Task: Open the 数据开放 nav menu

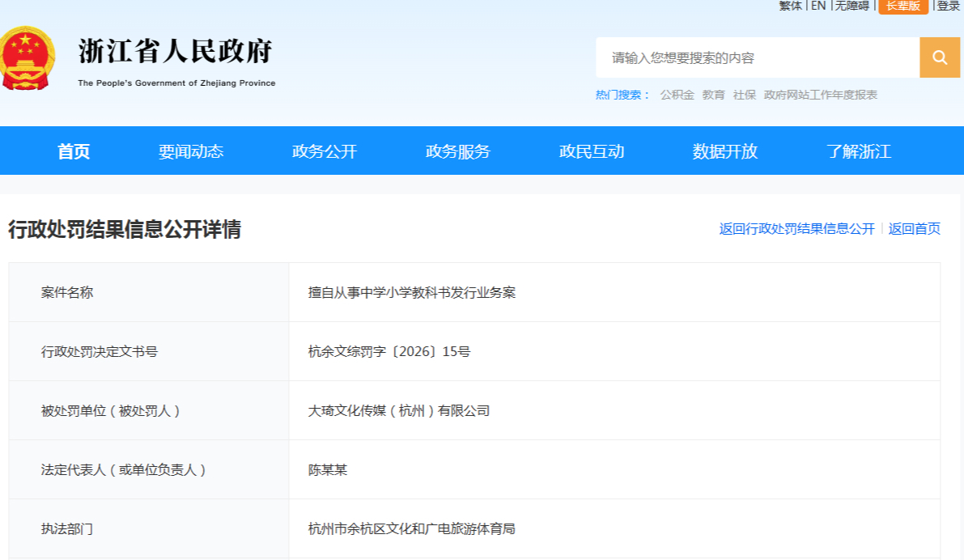Action: 725,151
